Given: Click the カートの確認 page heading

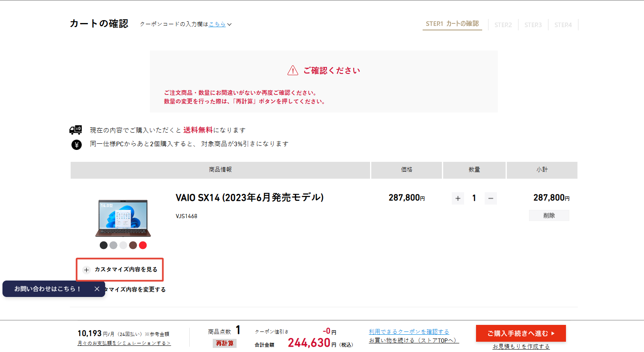Looking at the screenshot, I should [x=99, y=23].
